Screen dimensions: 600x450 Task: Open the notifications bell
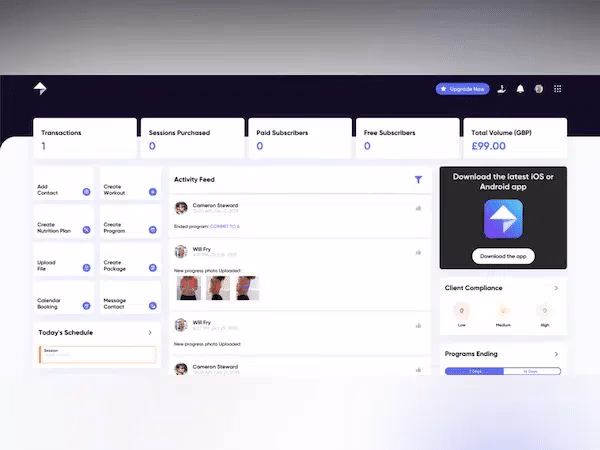point(520,89)
